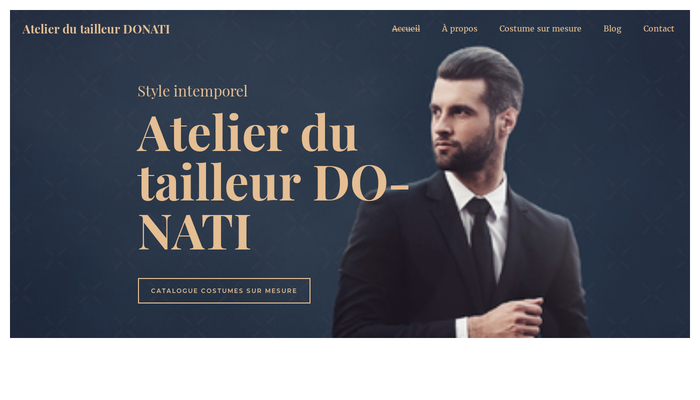Click the 'tailleur DO-' line of the heading
This screenshot has height=400, width=700.
(273, 183)
